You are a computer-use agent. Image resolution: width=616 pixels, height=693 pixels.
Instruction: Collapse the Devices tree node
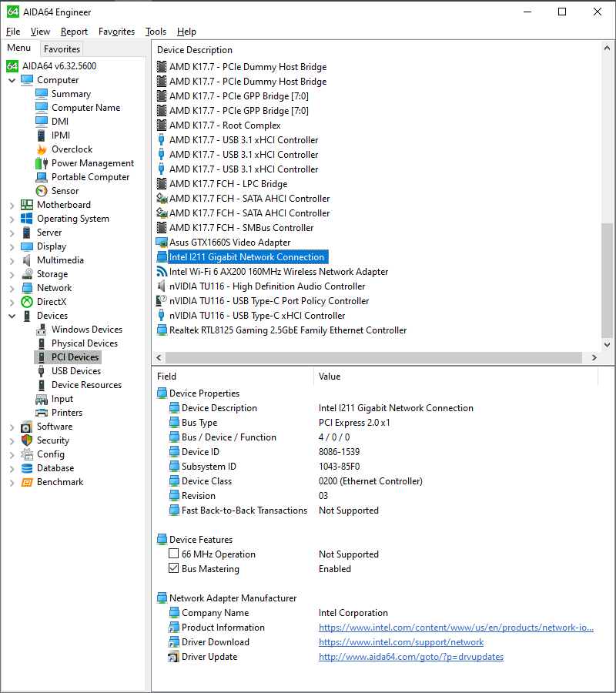point(12,316)
